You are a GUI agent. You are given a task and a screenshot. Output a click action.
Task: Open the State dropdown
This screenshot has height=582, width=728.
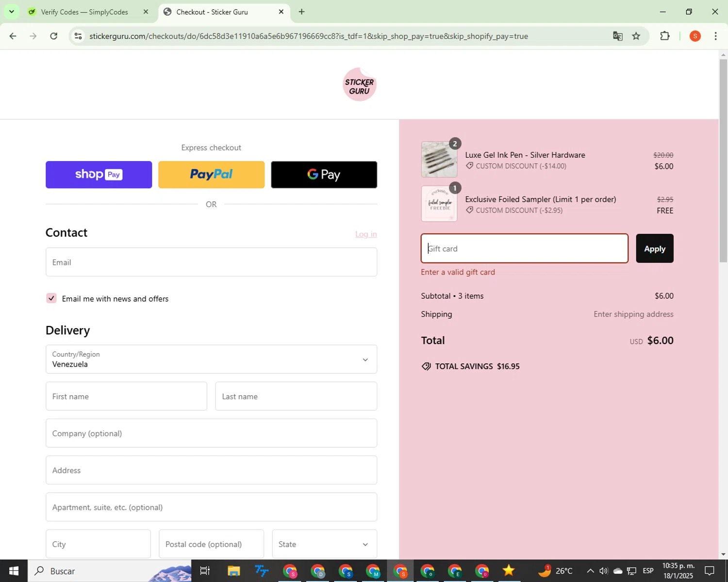(x=325, y=544)
